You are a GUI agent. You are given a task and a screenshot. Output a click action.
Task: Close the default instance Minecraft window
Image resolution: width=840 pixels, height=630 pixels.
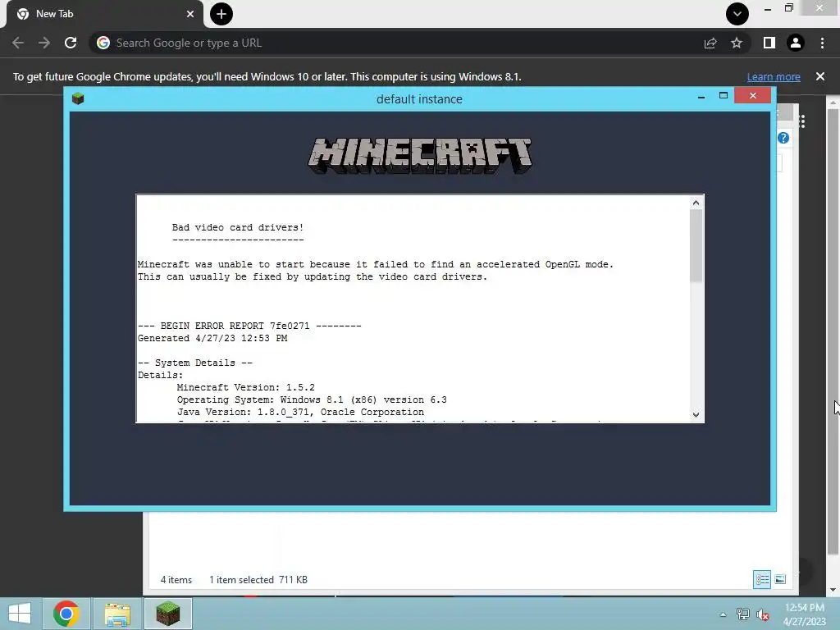[x=753, y=95]
